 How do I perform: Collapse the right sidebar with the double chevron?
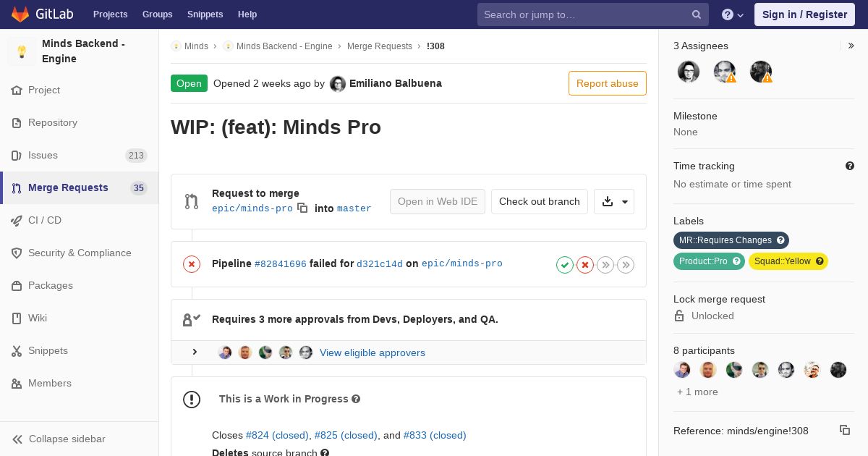pyautogui.click(x=851, y=46)
